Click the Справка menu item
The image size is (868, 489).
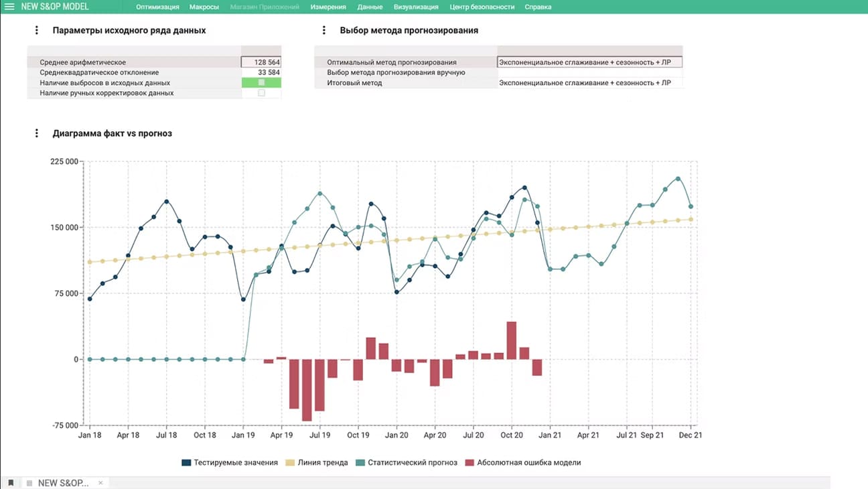(538, 7)
